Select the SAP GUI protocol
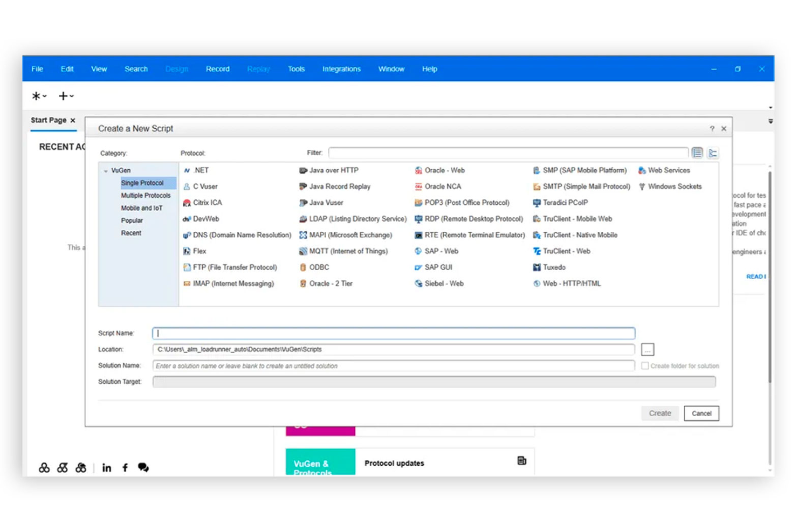The height and width of the screenshot is (532, 798). [438, 267]
